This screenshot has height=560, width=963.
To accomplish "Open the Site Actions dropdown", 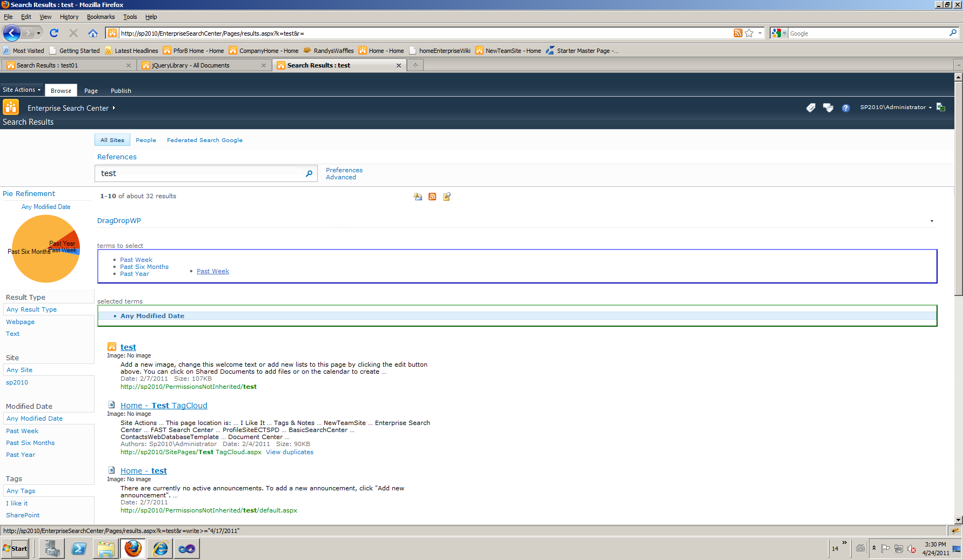I will pos(22,90).
